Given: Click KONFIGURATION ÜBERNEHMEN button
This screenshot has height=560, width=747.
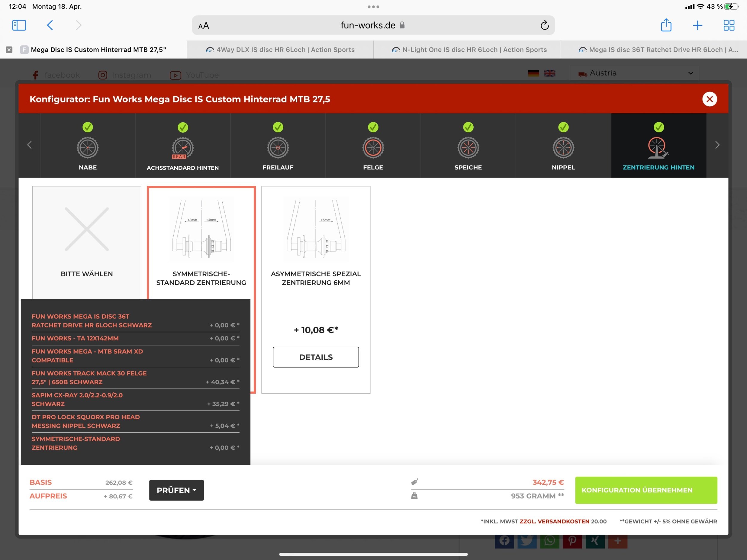Looking at the screenshot, I should pos(646,490).
